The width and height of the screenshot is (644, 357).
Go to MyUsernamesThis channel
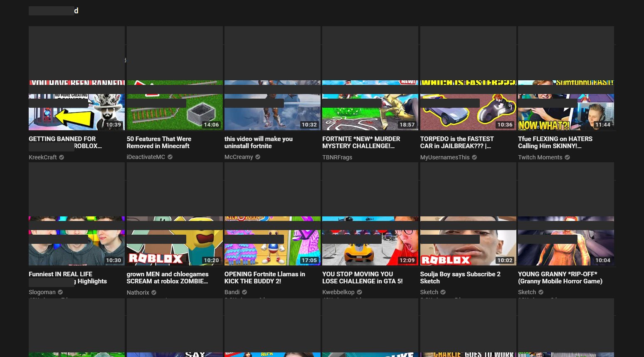click(445, 157)
